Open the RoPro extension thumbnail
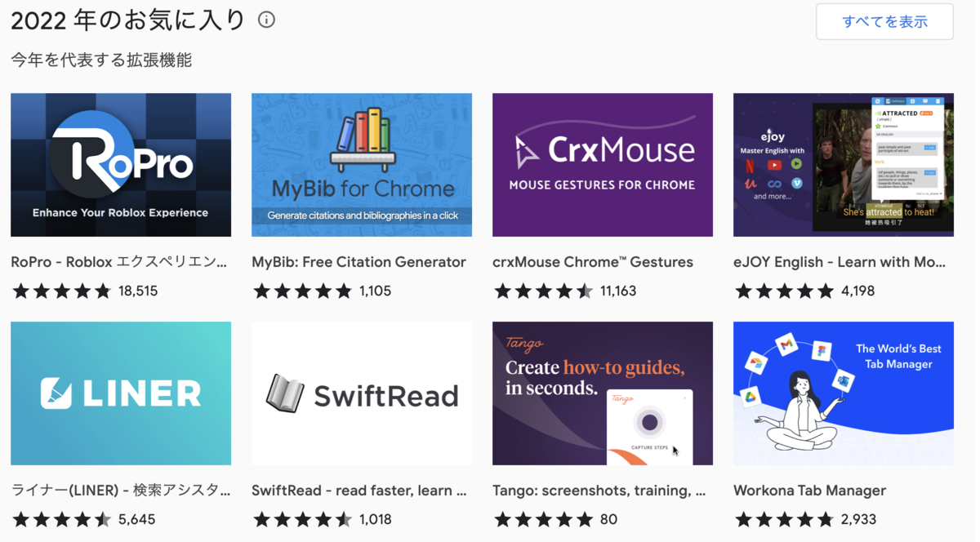The height and width of the screenshot is (542, 980). 121,165
